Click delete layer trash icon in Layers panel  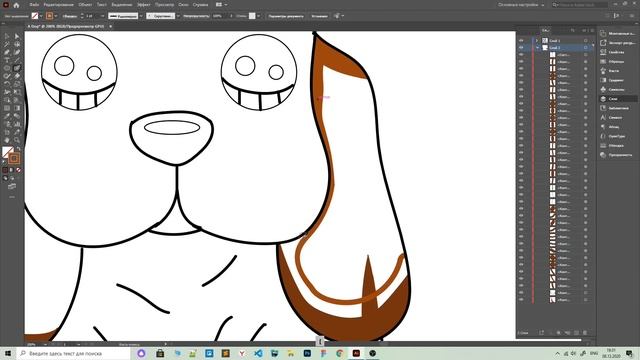click(585, 333)
